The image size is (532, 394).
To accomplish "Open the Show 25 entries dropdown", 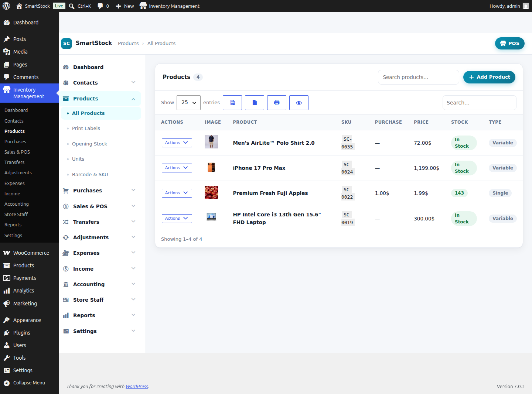I will (188, 103).
